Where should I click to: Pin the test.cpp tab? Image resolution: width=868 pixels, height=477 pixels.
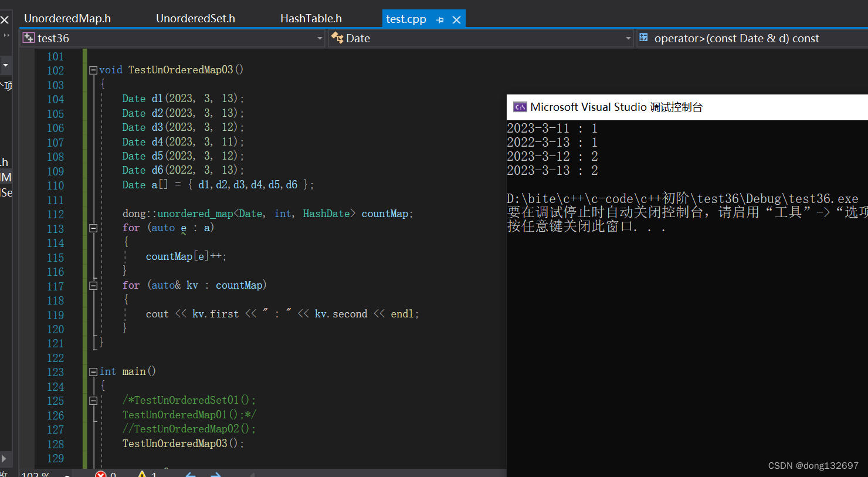coord(440,20)
